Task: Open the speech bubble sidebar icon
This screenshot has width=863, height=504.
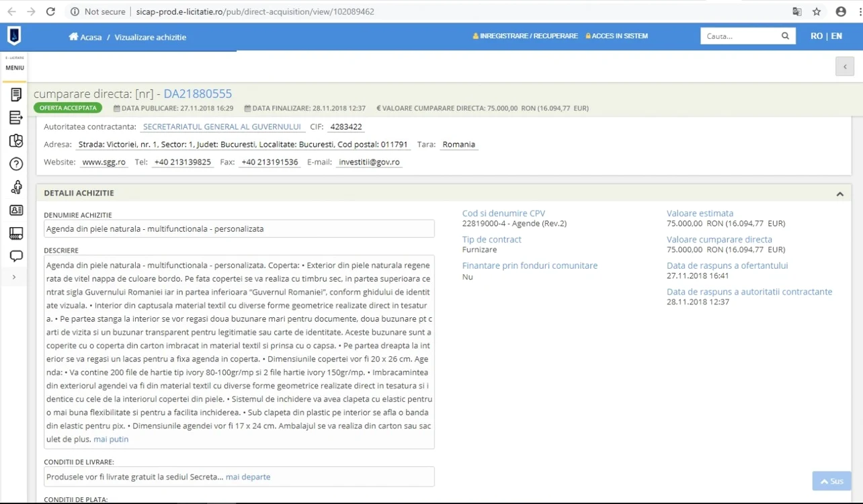Action: [16, 256]
